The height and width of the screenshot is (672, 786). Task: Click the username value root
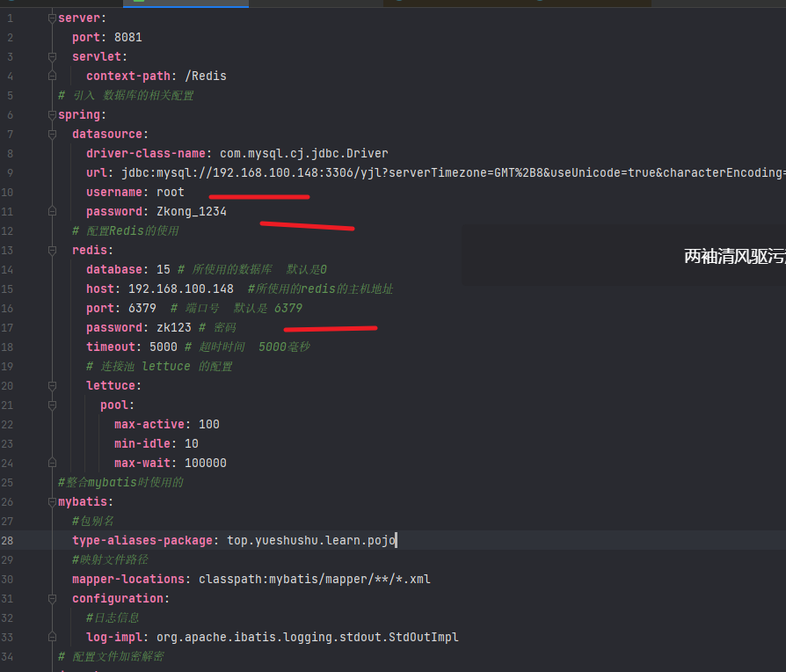pos(170,193)
